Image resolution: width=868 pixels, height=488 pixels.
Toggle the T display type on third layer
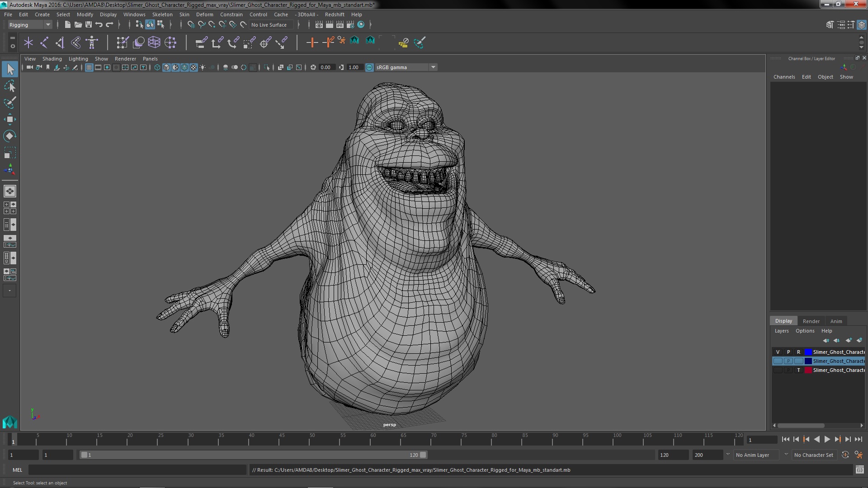(798, 370)
